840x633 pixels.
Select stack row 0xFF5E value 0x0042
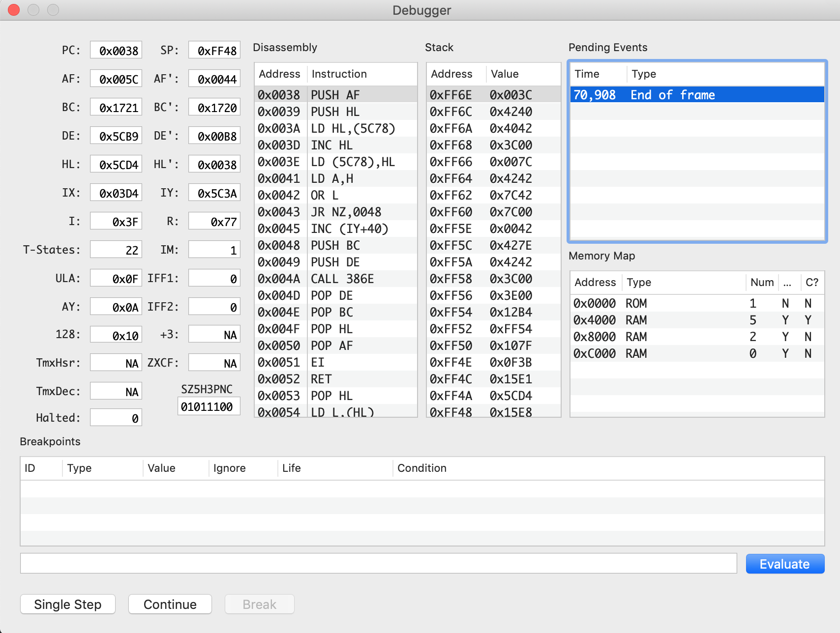pyautogui.click(x=494, y=228)
